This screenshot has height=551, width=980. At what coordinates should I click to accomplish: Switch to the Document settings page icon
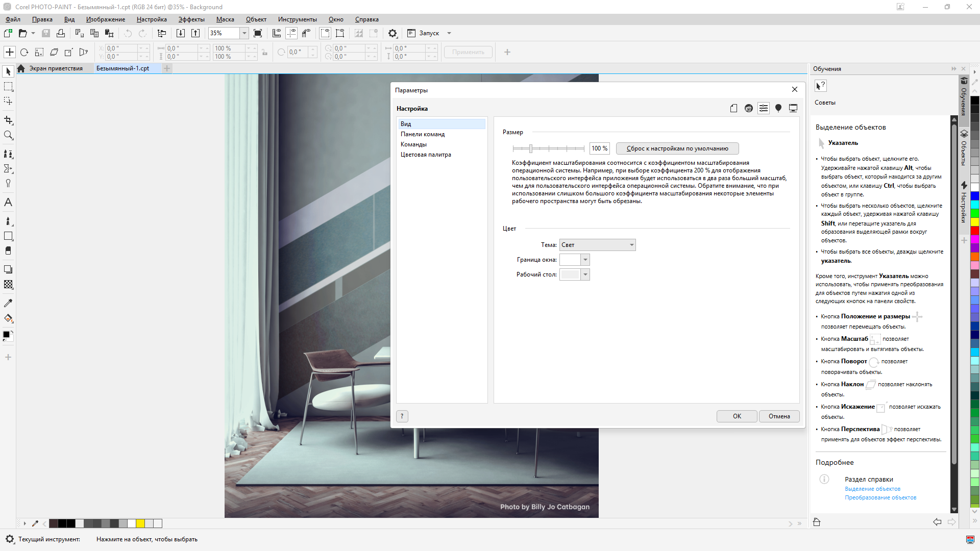[x=733, y=108]
